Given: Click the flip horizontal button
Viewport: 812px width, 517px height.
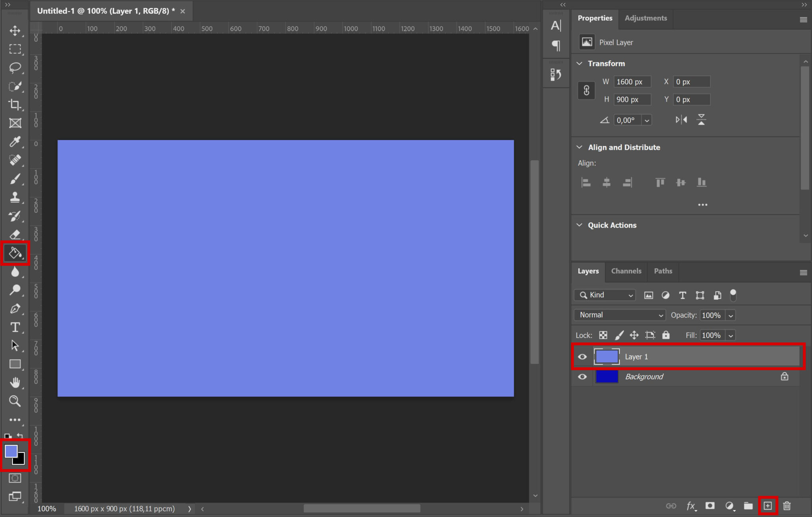Looking at the screenshot, I should tap(681, 119).
